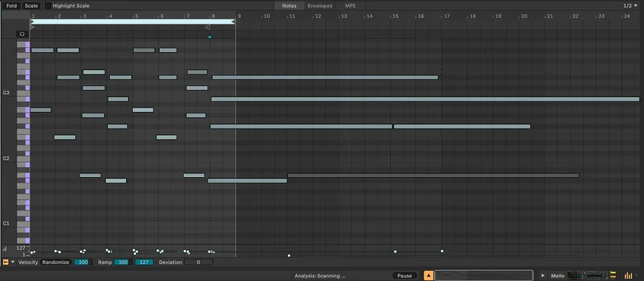Click the yellow stacked bars icon
The height and width of the screenshot is (281, 644).
click(614, 275)
